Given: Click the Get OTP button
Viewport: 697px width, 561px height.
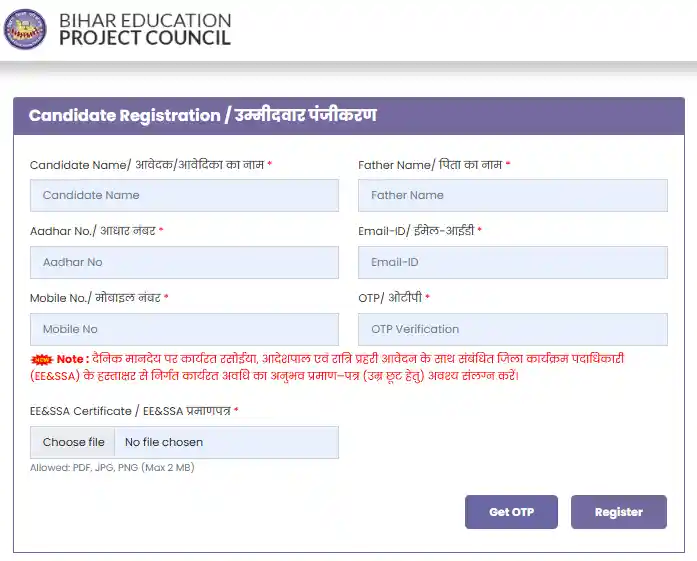Looking at the screenshot, I should (x=511, y=512).
